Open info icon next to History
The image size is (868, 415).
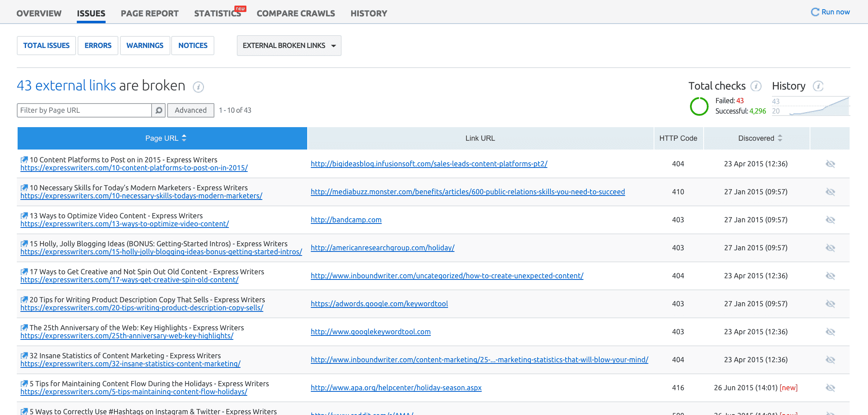pyautogui.click(x=818, y=86)
